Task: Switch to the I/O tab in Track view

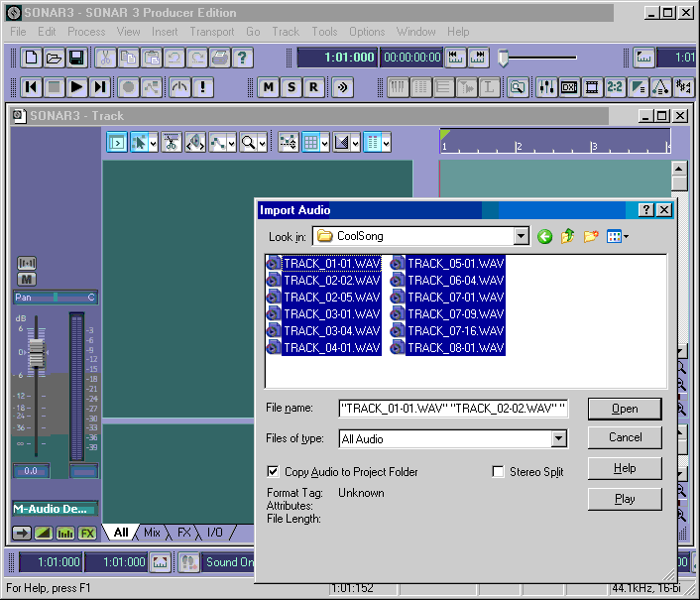Action: point(215,533)
